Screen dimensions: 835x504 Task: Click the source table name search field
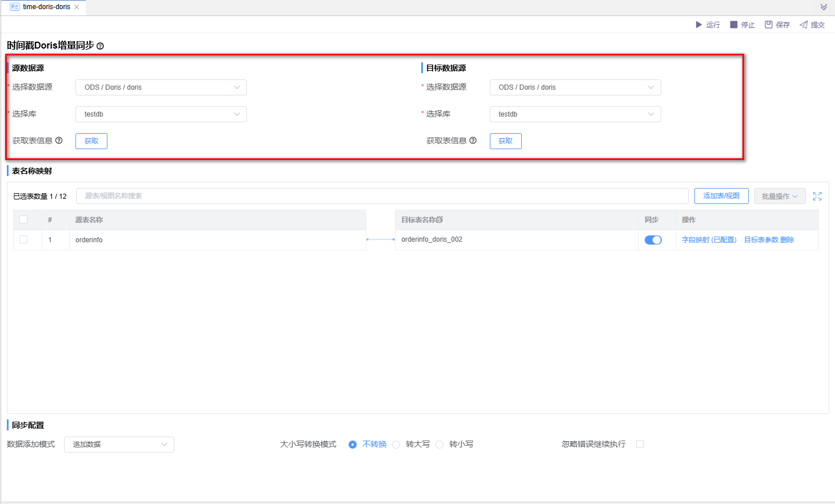(x=382, y=196)
